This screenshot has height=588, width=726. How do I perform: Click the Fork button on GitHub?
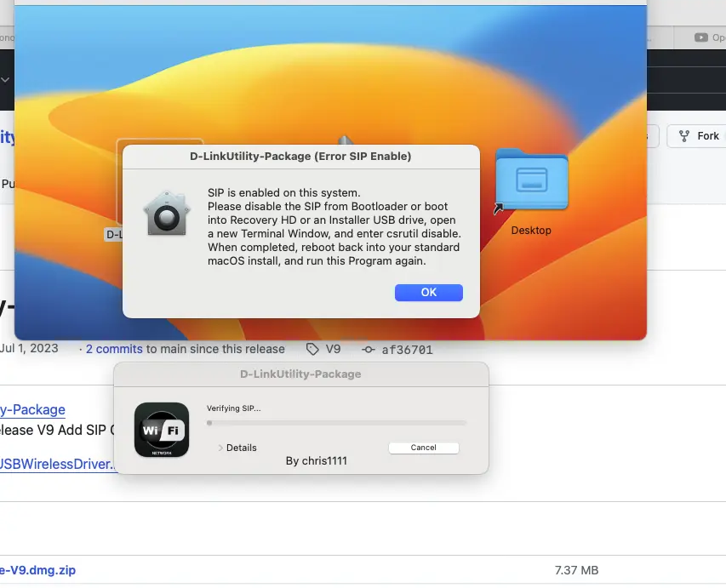(x=696, y=135)
